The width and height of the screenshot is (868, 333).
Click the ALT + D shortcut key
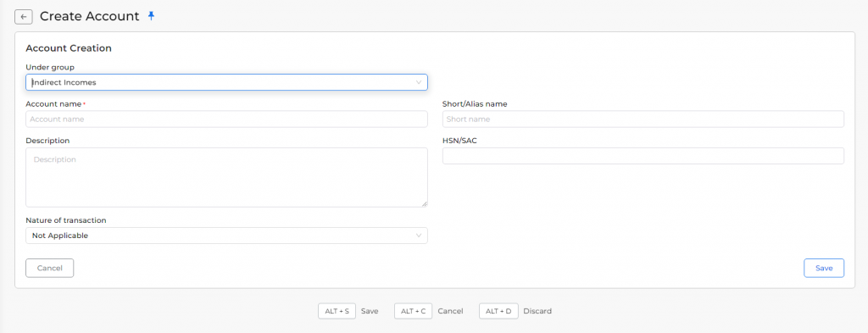[498, 311]
